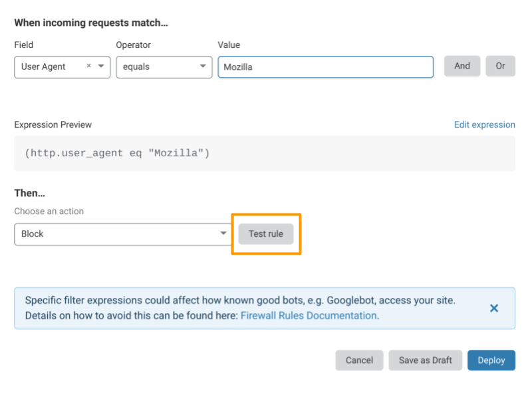
Task: Open the action dropdown chevron
Action: coord(223,233)
